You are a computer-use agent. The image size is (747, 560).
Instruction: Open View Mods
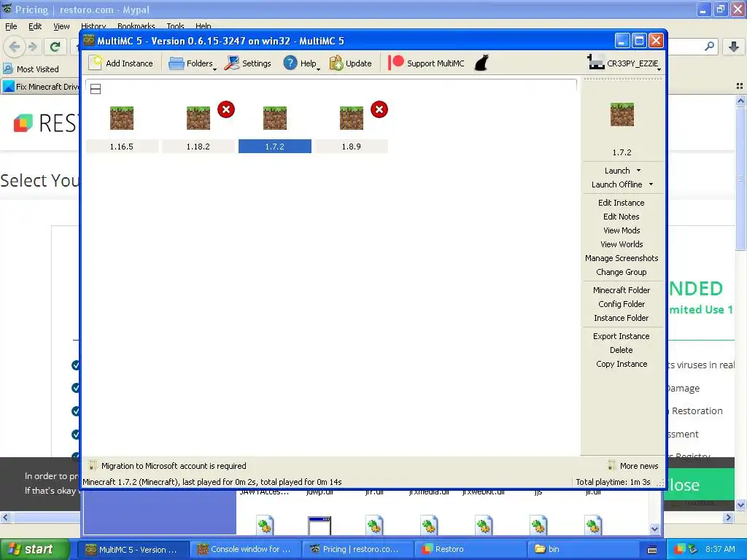tap(622, 230)
